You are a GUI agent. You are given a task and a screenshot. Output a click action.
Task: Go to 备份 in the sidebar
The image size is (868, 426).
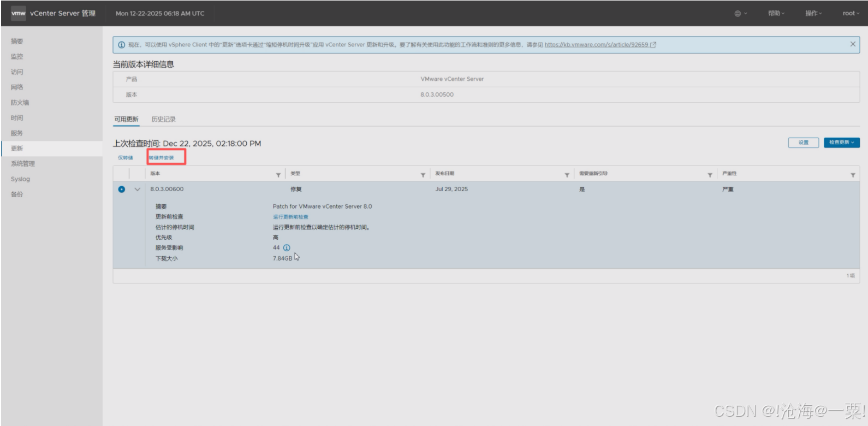click(x=17, y=194)
